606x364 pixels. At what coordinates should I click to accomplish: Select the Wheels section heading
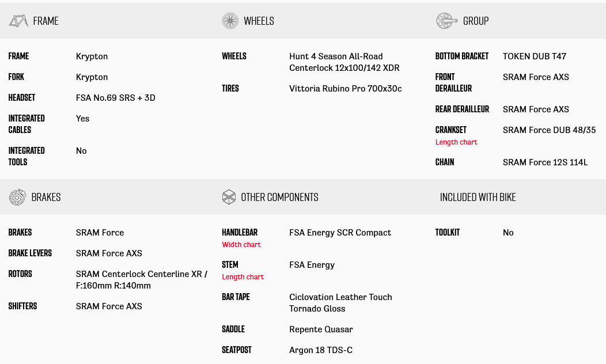(x=259, y=21)
